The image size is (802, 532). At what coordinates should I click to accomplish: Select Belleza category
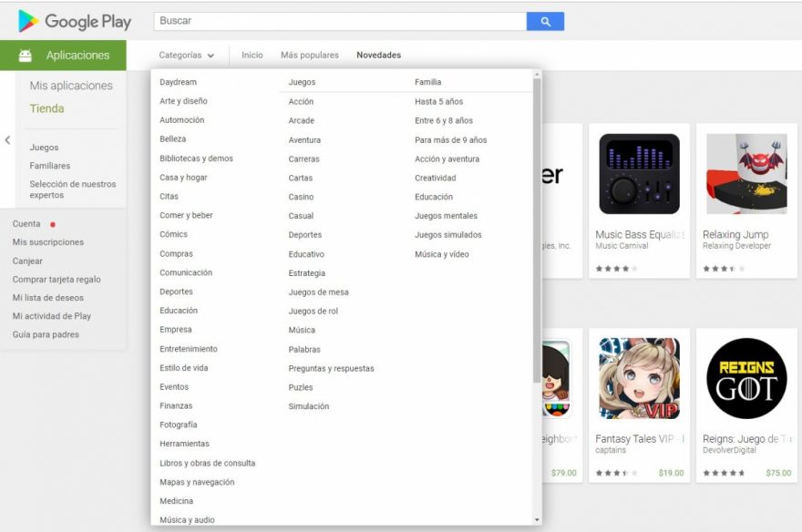click(173, 139)
